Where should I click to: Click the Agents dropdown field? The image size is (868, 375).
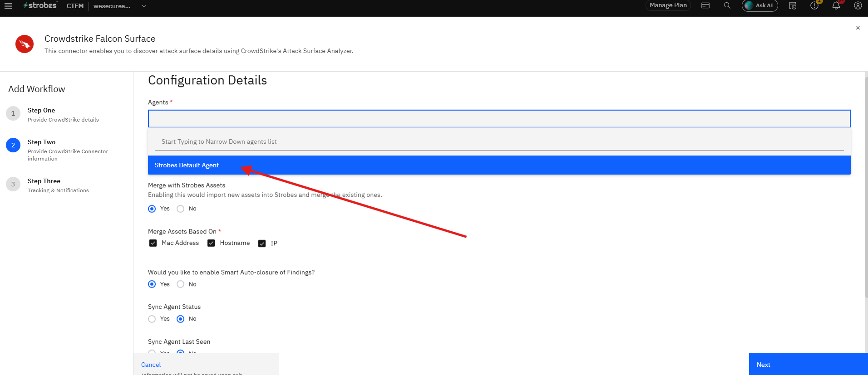[499, 119]
